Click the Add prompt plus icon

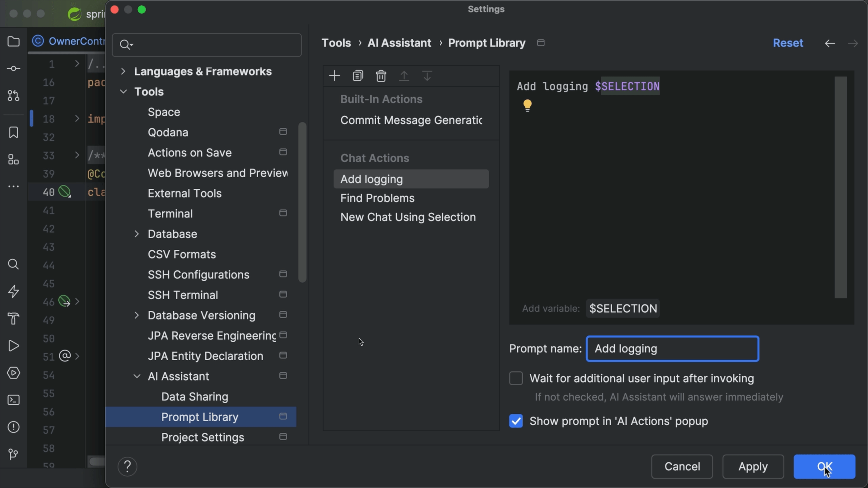click(x=334, y=76)
